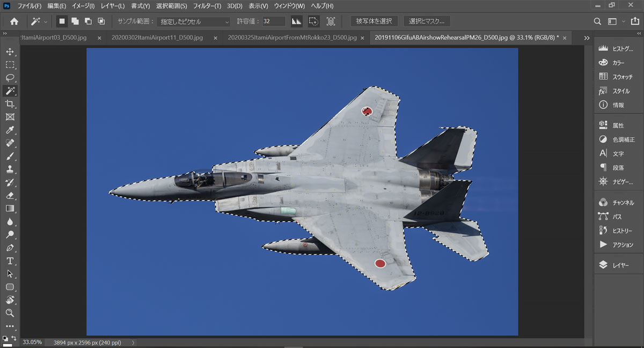Expand the hidden document tabs list
Image resolution: width=644 pixels, height=348 pixels.
click(587, 38)
